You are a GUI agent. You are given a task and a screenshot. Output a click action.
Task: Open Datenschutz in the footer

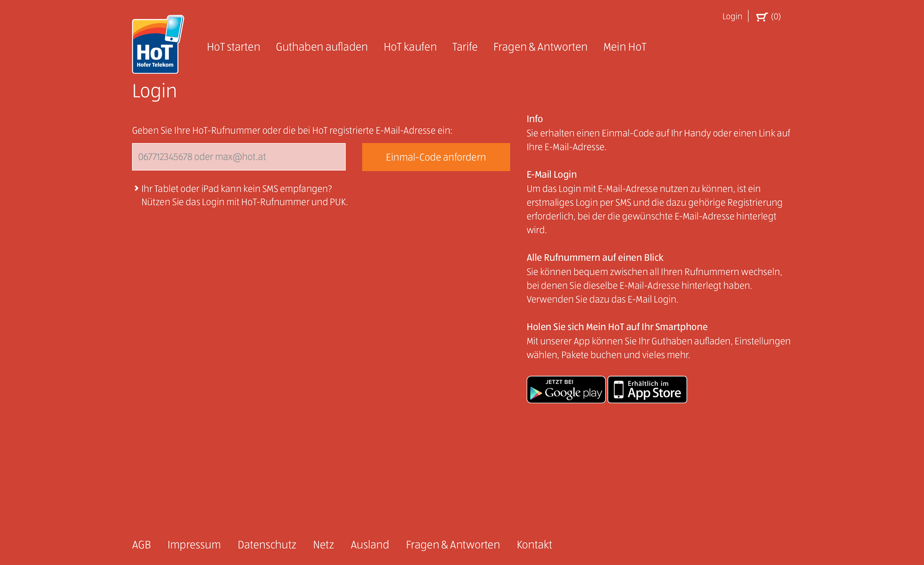(x=267, y=544)
